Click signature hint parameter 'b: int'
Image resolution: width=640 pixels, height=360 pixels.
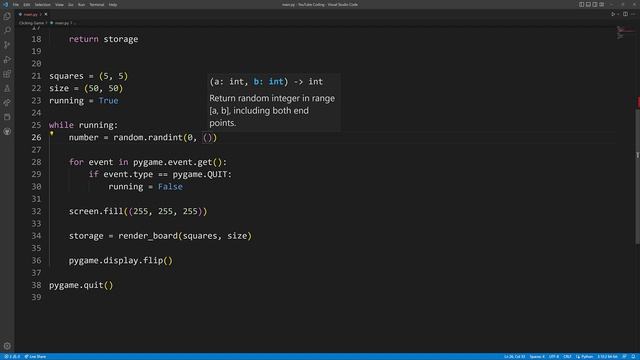coord(268,82)
